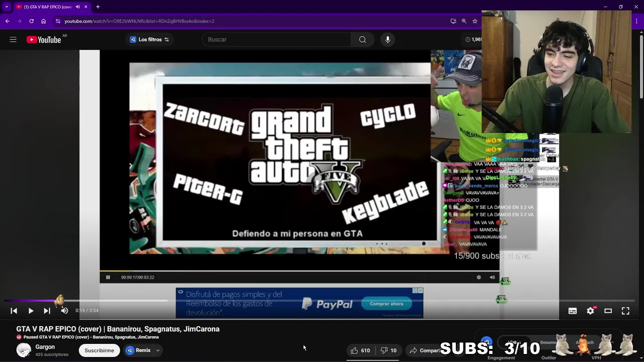Go back with the browser back arrow

[8, 21]
